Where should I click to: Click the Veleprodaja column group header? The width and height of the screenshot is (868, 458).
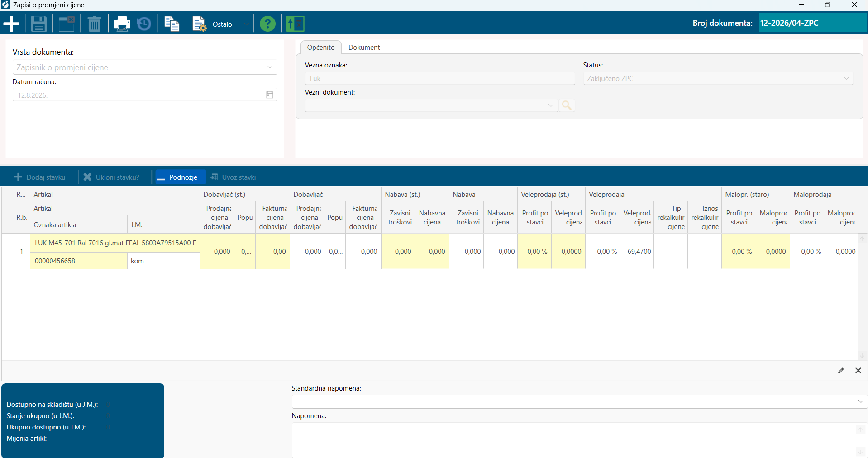(x=653, y=195)
